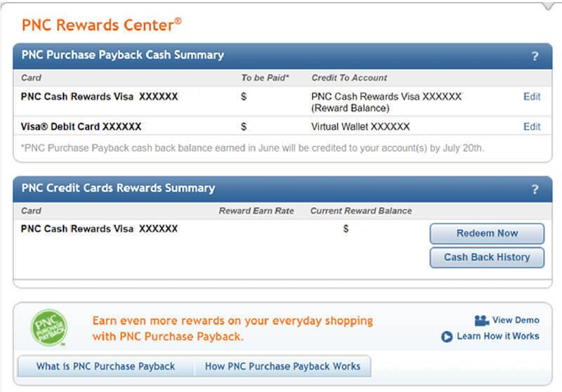This screenshot has width=562, height=392.
Task: Open help for Credit Cards Rewards Summary
Action: tap(535, 190)
